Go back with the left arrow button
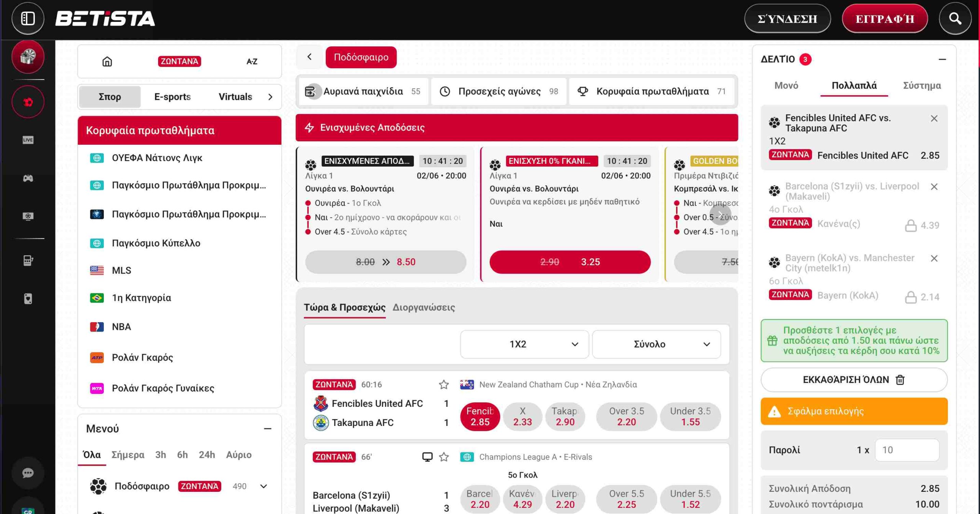The height and width of the screenshot is (514, 980). click(x=309, y=57)
